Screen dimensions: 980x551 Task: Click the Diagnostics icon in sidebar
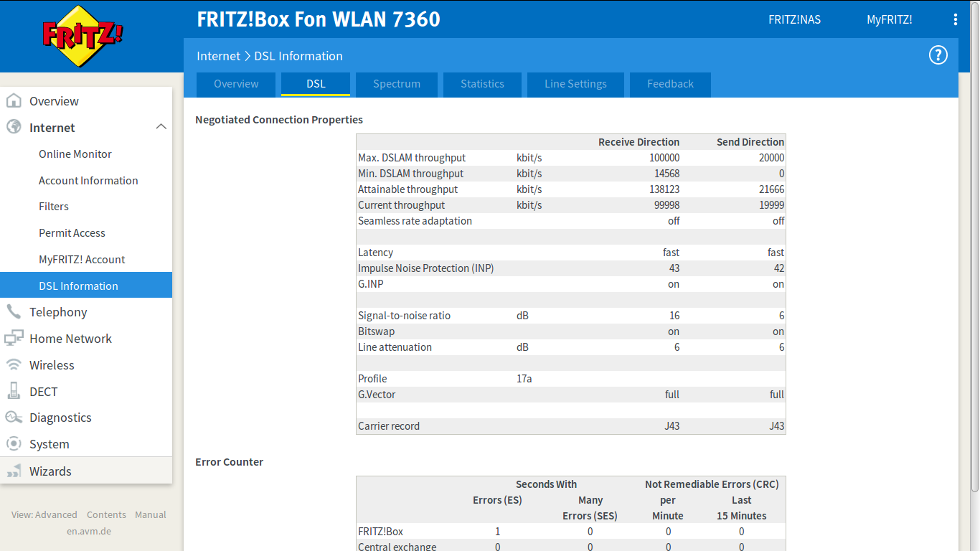coord(14,418)
